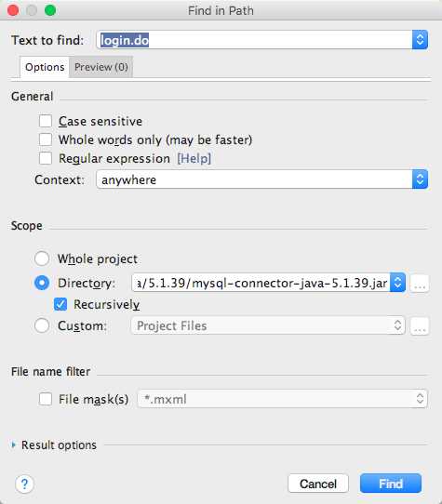The height and width of the screenshot is (504, 442).
Task: Select the Directory scope radio
Action: (x=42, y=283)
